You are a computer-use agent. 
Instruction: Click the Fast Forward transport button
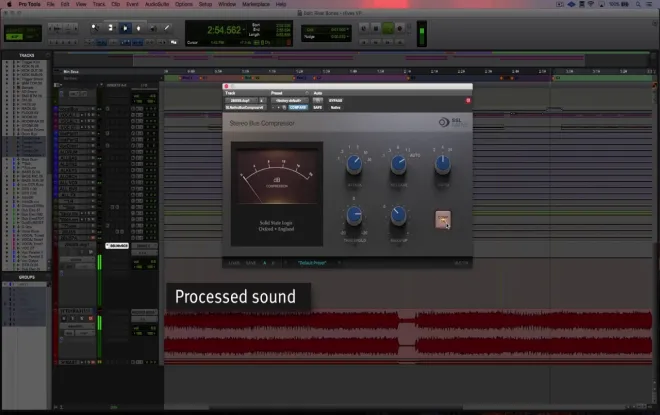point(388,42)
